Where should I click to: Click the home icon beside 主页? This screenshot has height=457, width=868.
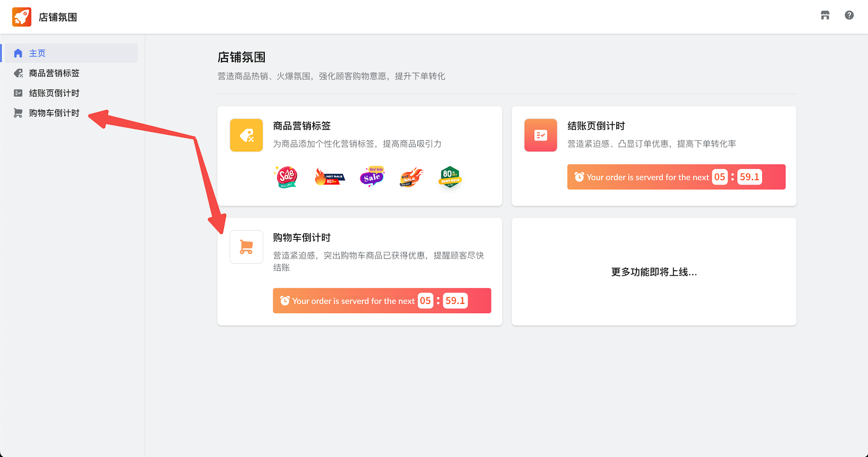(x=18, y=53)
